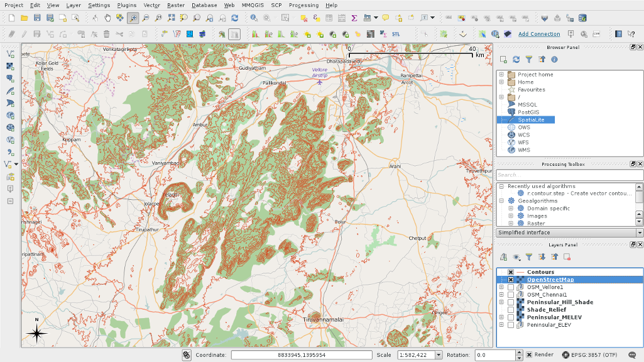Click the Remove Layer icon in Layers Panel
644x362 pixels.
coord(567,257)
